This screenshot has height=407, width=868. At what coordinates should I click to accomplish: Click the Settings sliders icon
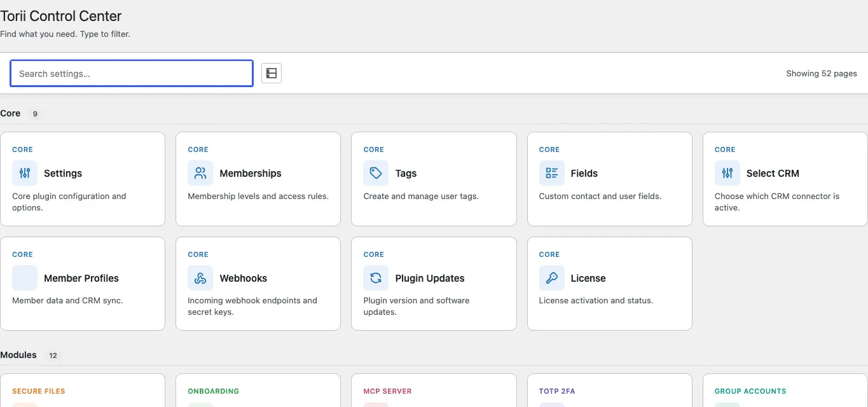(x=25, y=173)
